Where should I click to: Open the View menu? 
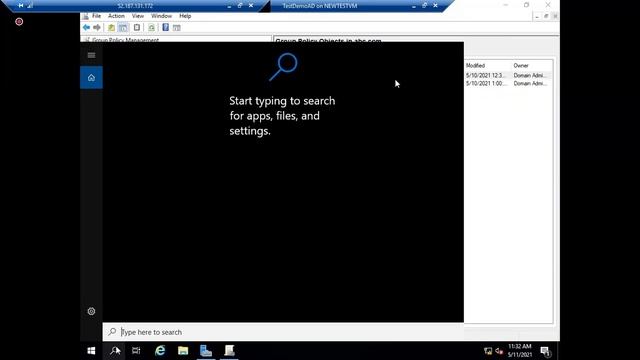tap(138, 16)
